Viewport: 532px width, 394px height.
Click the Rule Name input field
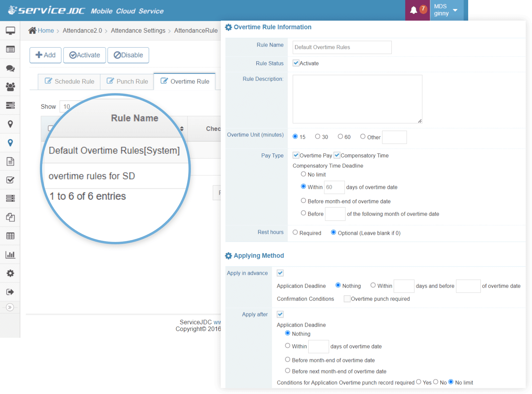pos(342,47)
